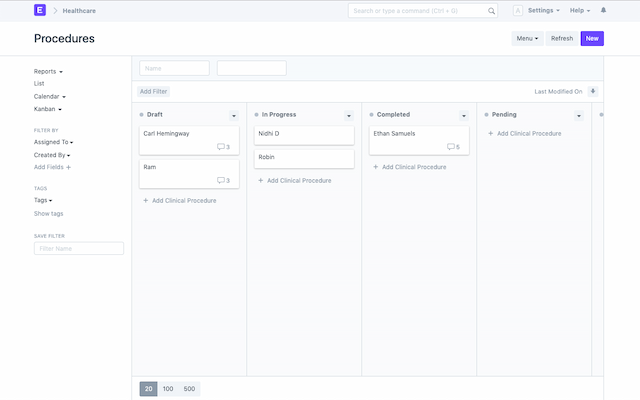Image resolution: width=640 pixels, height=400 pixels.
Task: Open Pending column options dropdown
Action: (x=579, y=115)
